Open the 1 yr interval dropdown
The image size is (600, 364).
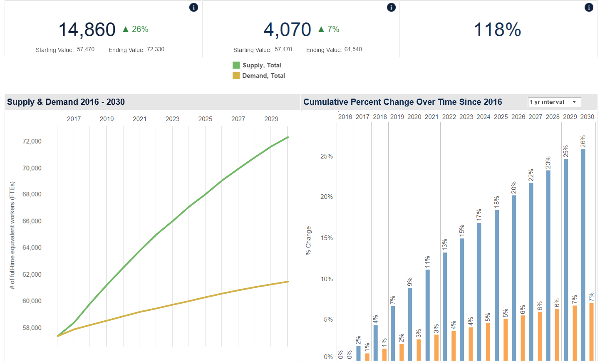click(554, 102)
